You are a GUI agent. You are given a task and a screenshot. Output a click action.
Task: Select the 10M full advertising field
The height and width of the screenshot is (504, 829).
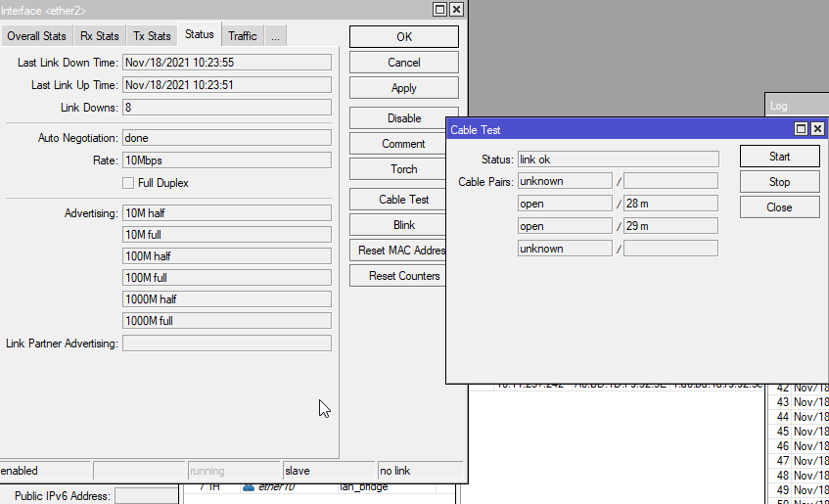pos(227,235)
